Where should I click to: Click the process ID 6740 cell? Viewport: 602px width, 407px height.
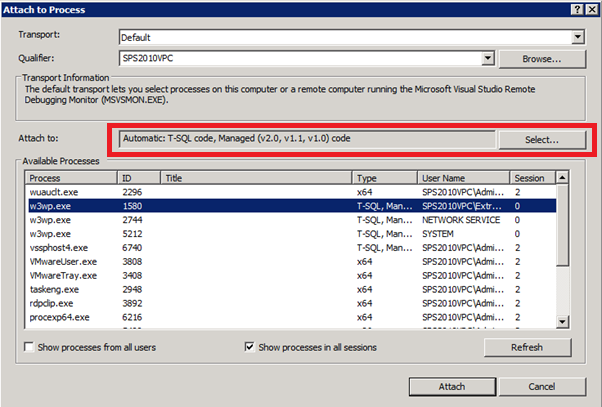tap(132, 248)
